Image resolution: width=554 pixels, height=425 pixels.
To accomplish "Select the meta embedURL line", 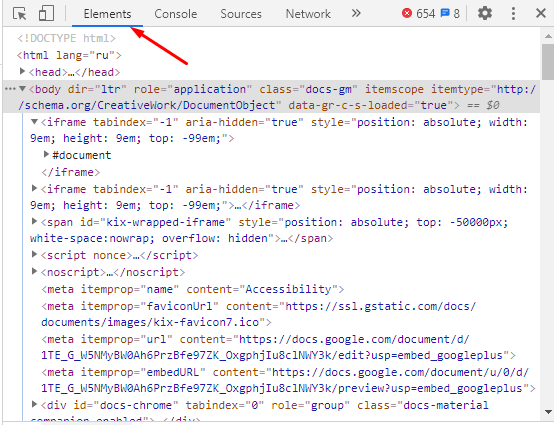I will (288, 380).
